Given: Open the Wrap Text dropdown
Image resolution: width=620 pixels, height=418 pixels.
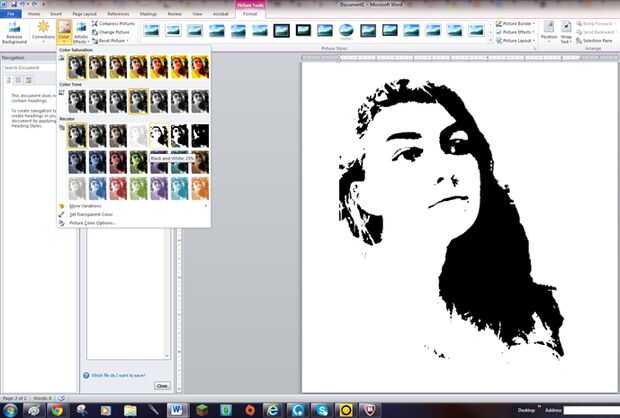Looking at the screenshot, I should point(566,32).
